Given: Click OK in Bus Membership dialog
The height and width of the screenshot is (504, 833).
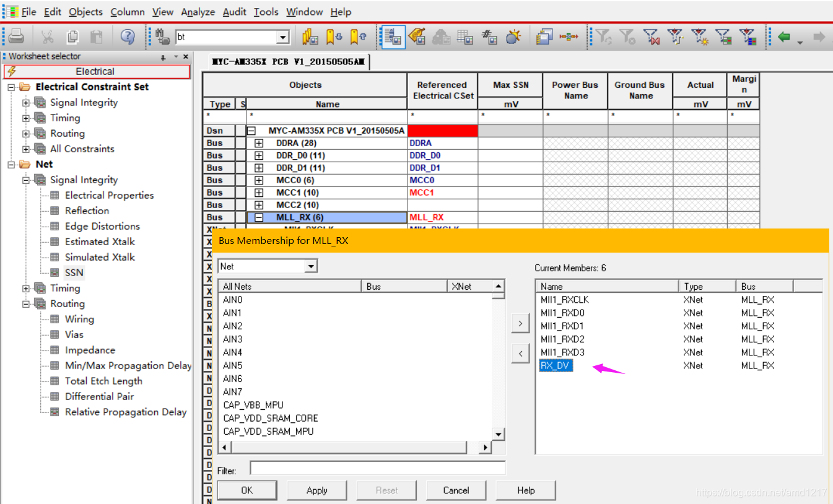Looking at the screenshot, I should coord(247,490).
